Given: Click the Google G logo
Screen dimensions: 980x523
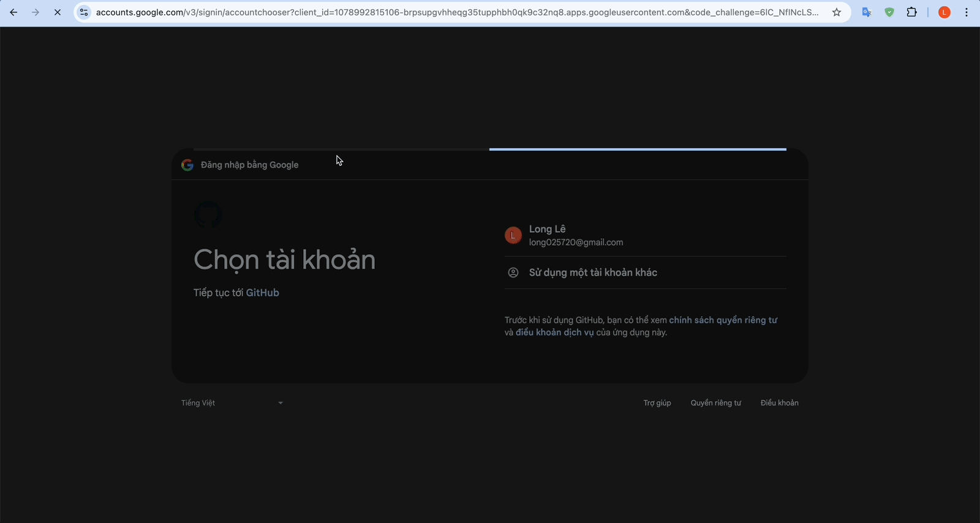Looking at the screenshot, I should point(187,165).
